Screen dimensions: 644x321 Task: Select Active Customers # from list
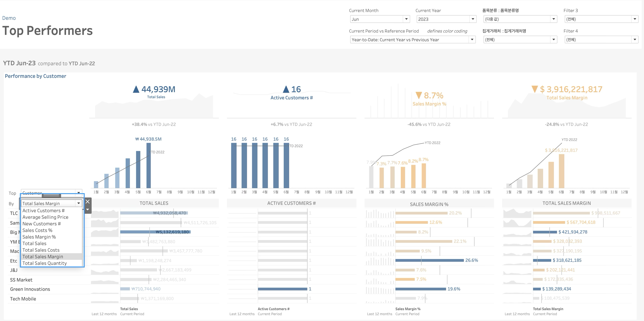coord(44,211)
